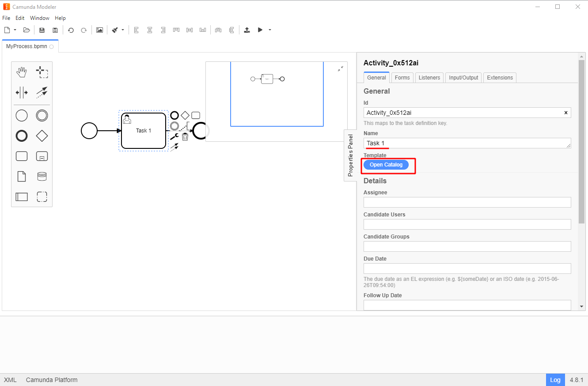Expand the new file dropdown arrow
588x386 pixels.
pyautogui.click(x=15, y=30)
